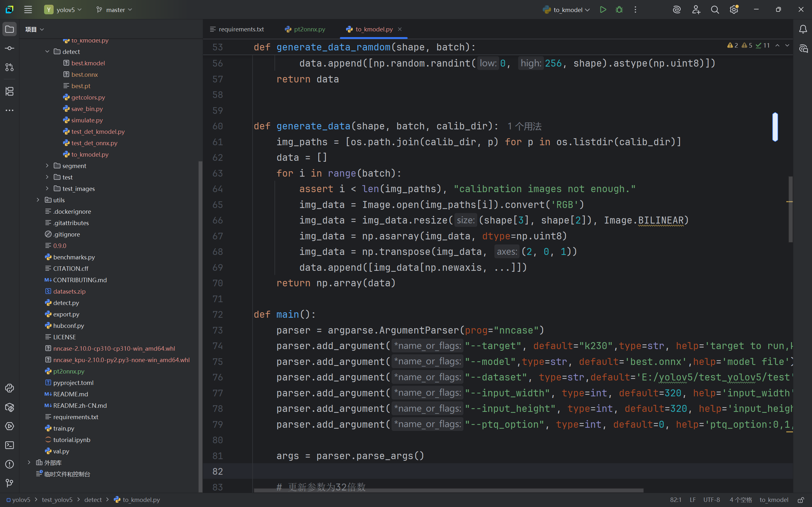
Task: Open the Problems tool window
Action: point(10,464)
